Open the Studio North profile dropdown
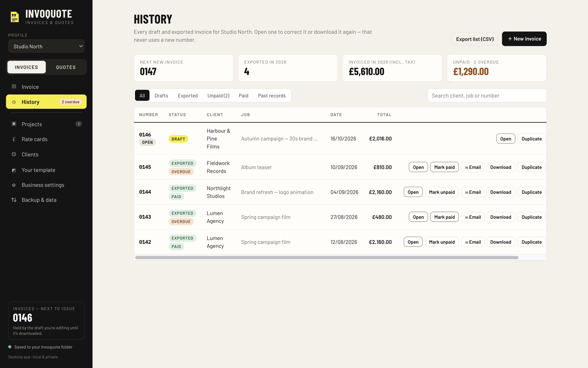The image size is (588, 368). (x=46, y=46)
